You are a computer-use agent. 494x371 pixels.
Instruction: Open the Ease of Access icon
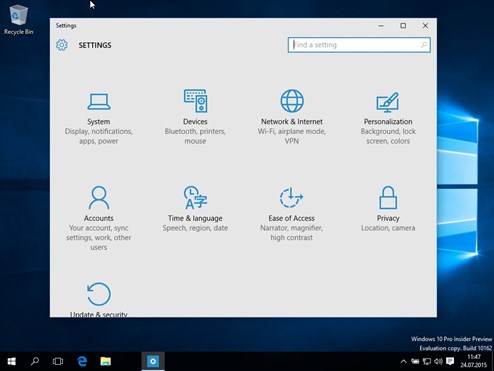[x=291, y=197]
